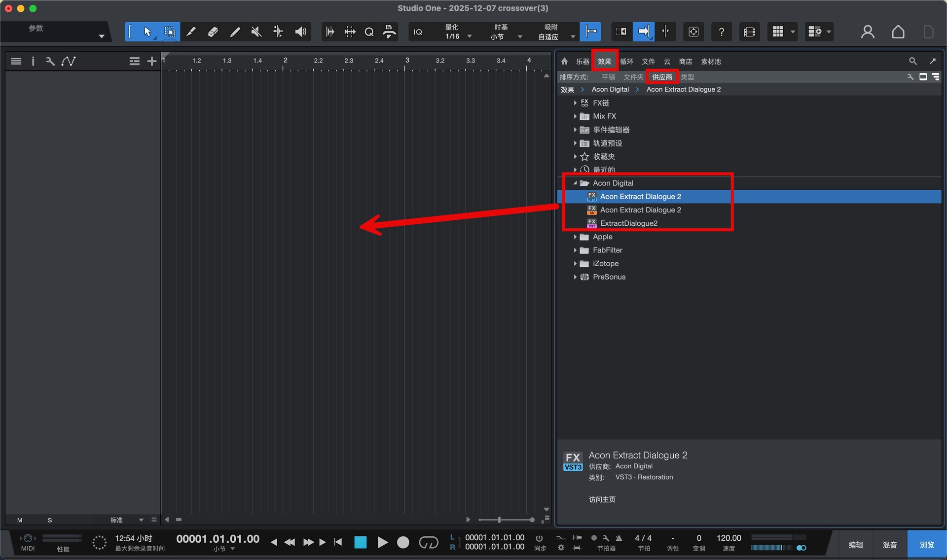Select the Mute tool
This screenshot has height=560, width=947.
(x=256, y=32)
